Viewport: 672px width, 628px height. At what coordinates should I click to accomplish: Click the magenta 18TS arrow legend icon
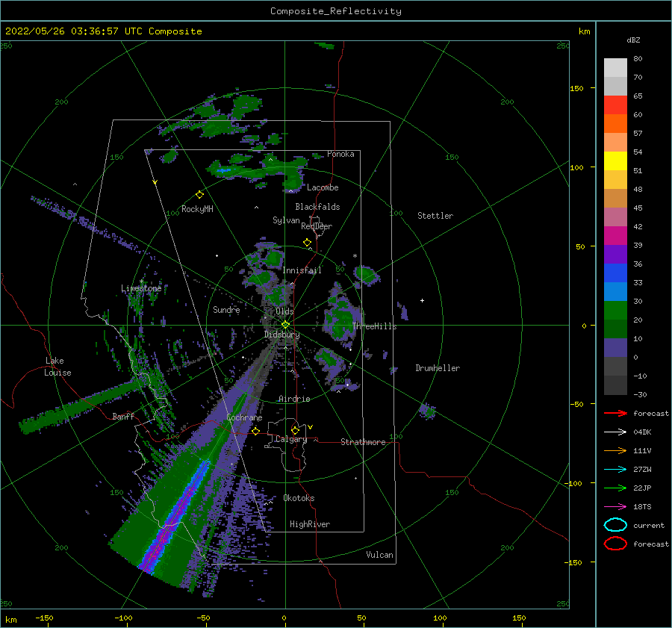click(615, 507)
